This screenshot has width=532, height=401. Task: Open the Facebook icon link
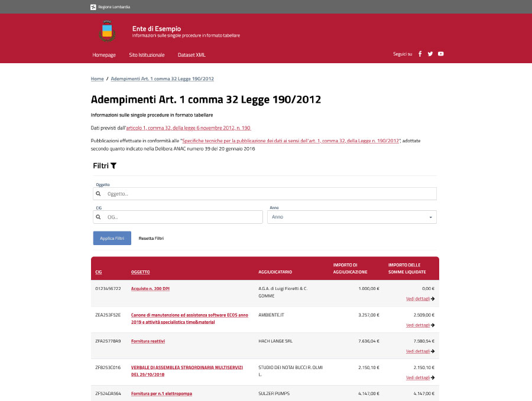pyautogui.click(x=420, y=54)
